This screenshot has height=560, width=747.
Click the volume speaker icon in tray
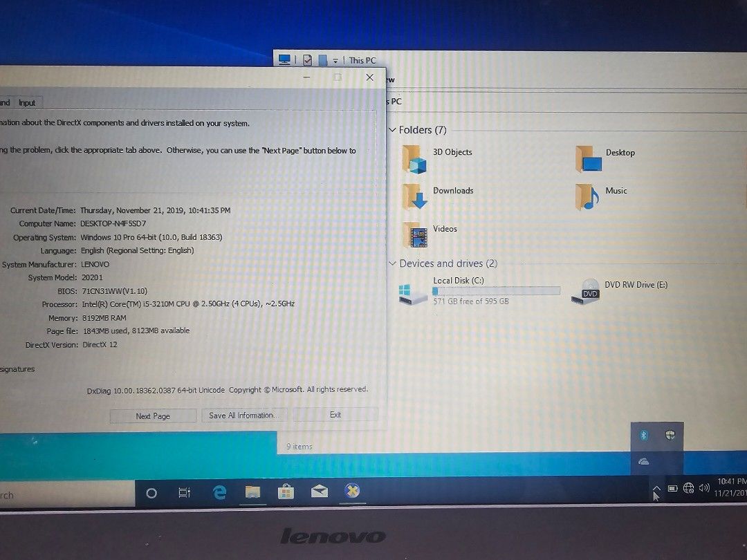[704, 488]
